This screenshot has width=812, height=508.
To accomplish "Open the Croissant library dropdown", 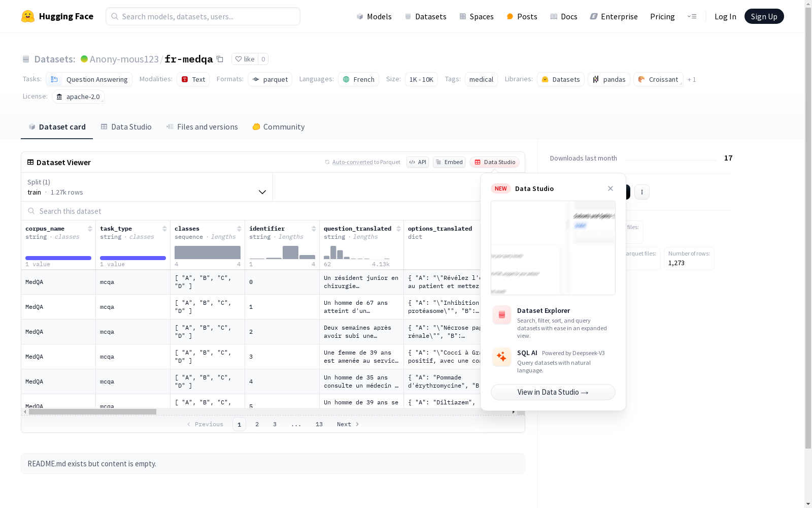I will pos(658,79).
